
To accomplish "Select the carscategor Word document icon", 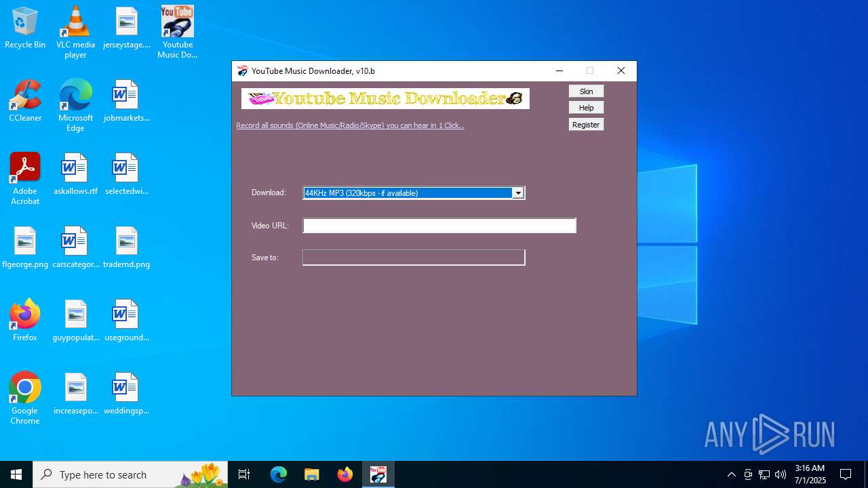I will coord(75,247).
